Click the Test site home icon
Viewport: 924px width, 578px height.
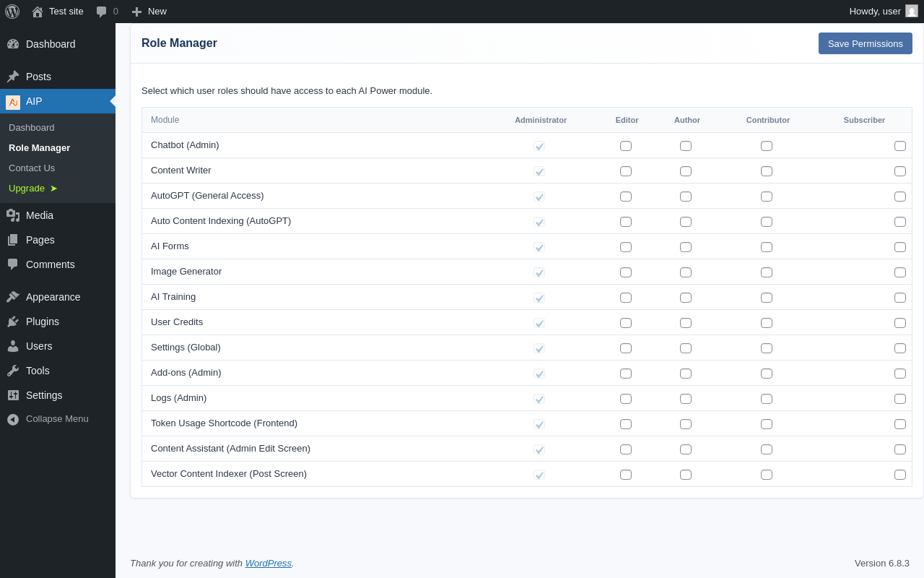point(38,12)
